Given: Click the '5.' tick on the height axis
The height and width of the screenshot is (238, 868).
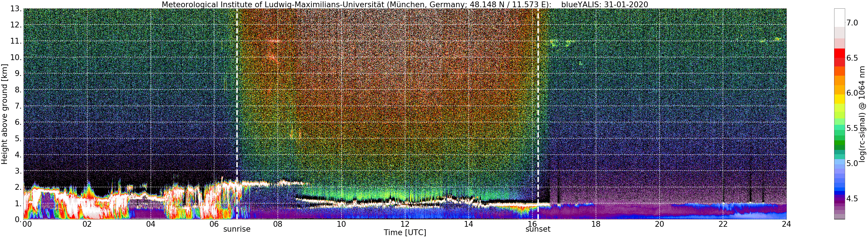Looking at the screenshot, I should (18, 138).
